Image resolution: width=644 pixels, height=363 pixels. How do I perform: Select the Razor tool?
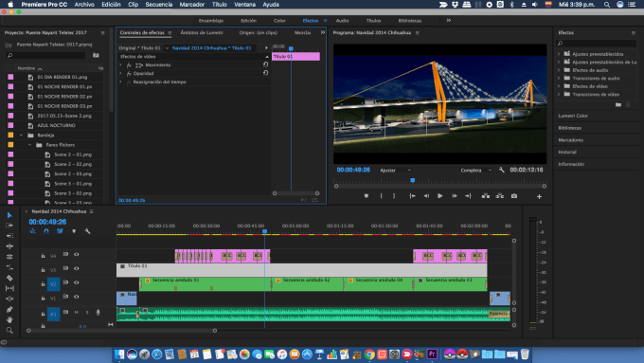[9, 278]
